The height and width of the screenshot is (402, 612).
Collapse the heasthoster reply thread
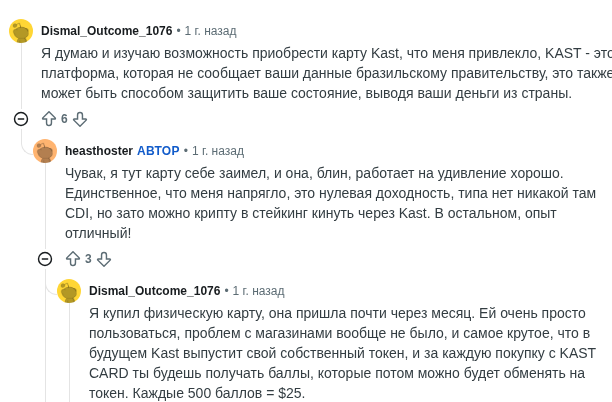coord(45,259)
